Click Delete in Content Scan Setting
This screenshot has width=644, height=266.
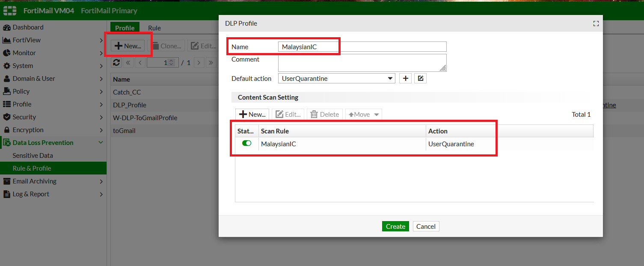[x=325, y=114]
